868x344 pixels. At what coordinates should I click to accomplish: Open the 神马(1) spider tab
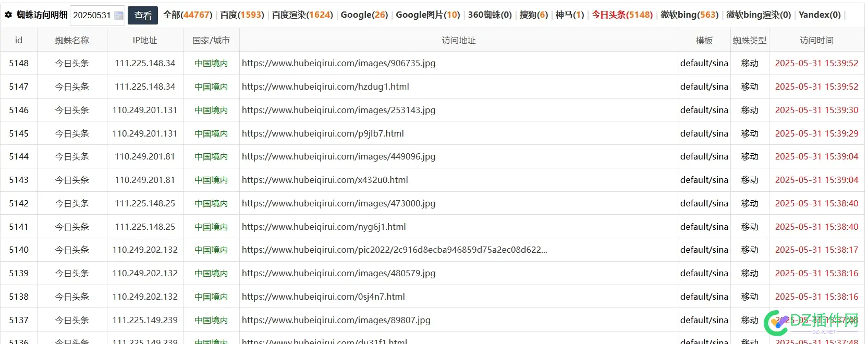pos(569,15)
